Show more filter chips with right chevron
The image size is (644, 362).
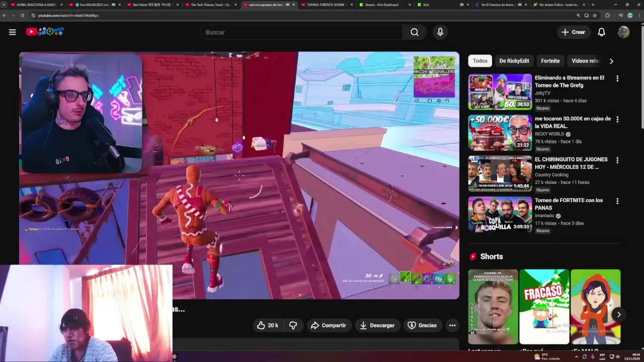pyautogui.click(x=611, y=61)
